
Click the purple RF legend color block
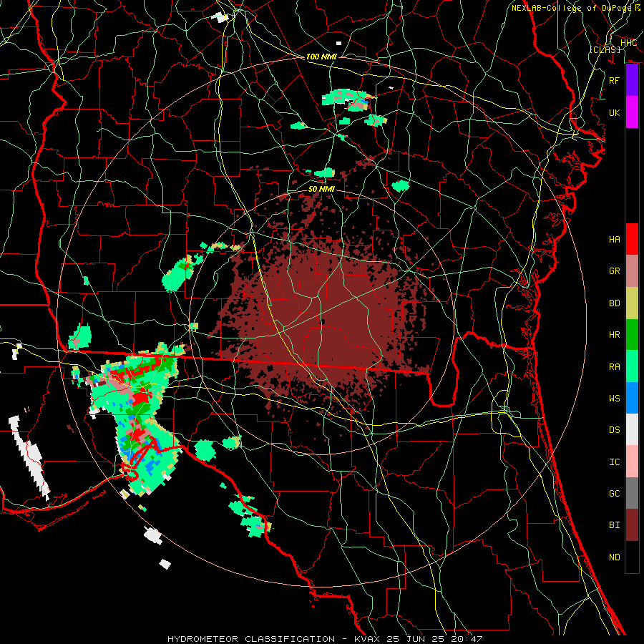(632, 80)
